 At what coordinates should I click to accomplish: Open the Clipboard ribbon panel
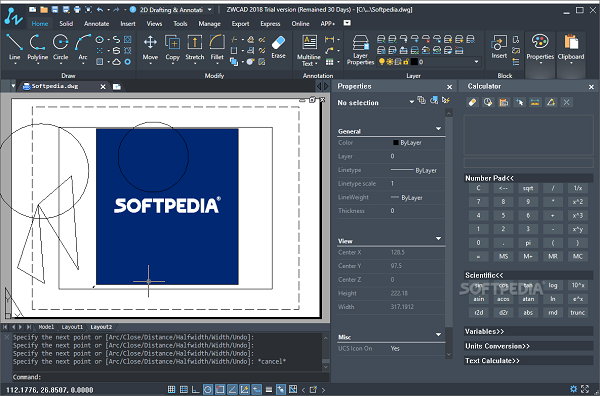coord(571,48)
